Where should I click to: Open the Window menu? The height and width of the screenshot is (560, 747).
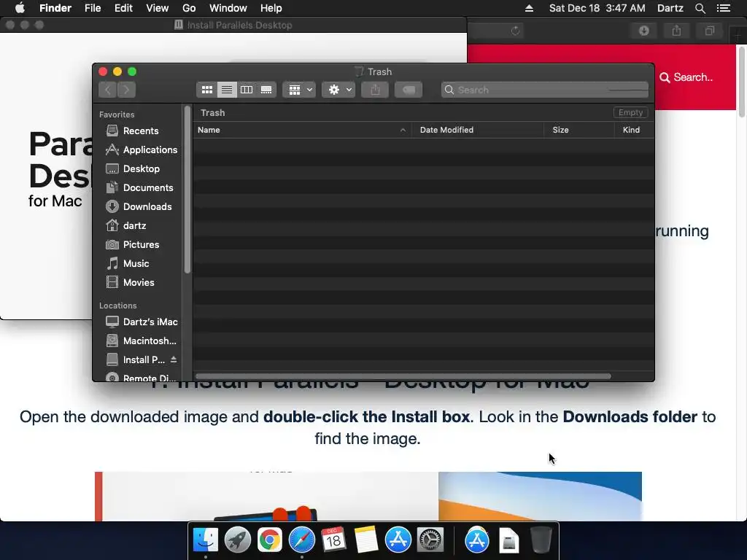(228, 8)
